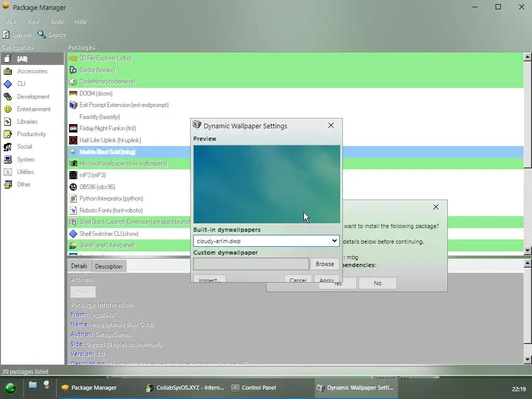Click Cancel in Dynamic Wallpaper Settings
The height and width of the screenshot is (399, 532).
(298, 278)
